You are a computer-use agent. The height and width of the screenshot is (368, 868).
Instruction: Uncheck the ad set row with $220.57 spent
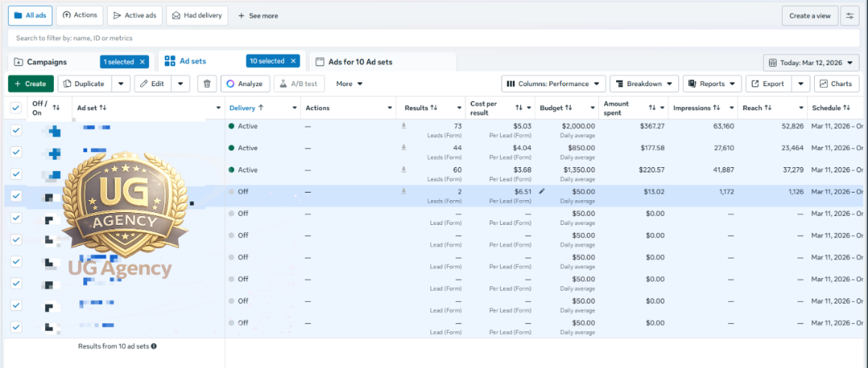(16, 174)
